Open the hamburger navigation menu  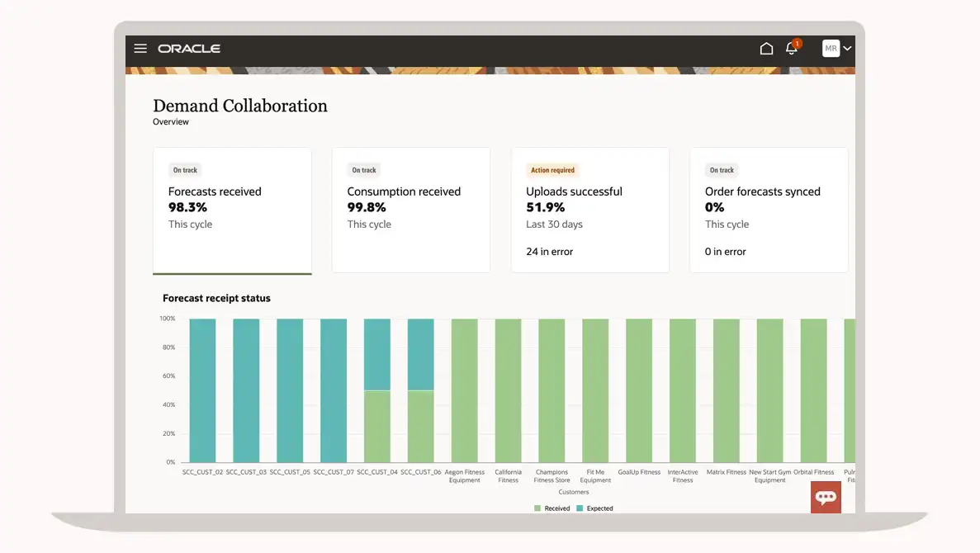[x=140, y=49]
